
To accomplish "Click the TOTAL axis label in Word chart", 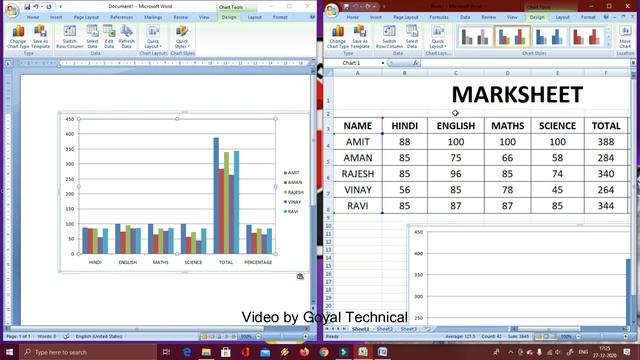I will tap(226, 262).
